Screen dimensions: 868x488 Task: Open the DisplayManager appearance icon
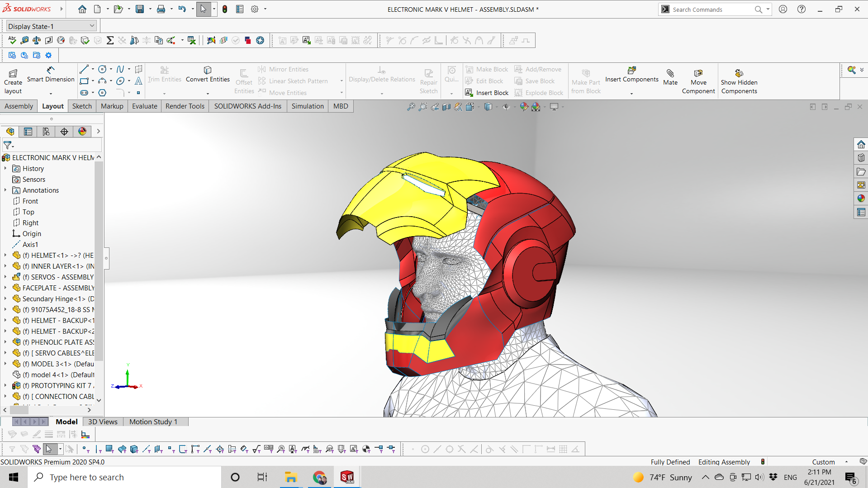(82, 132)
